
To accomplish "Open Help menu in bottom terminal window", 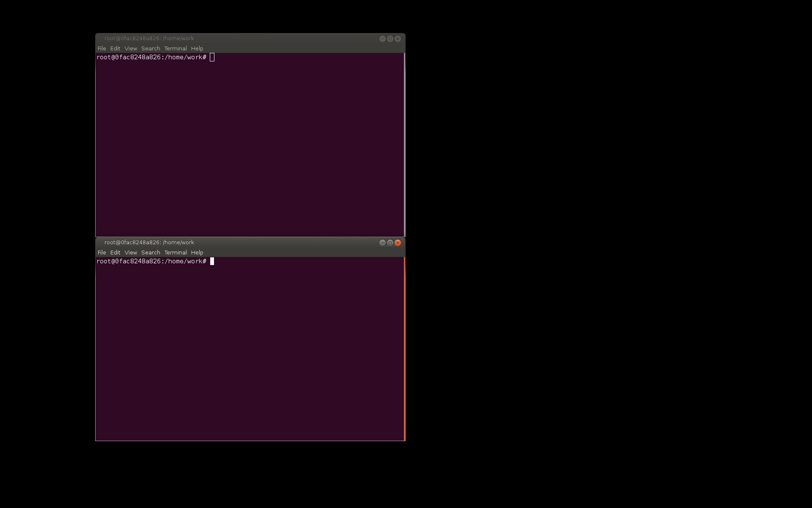I will click(x=197, y=253).
